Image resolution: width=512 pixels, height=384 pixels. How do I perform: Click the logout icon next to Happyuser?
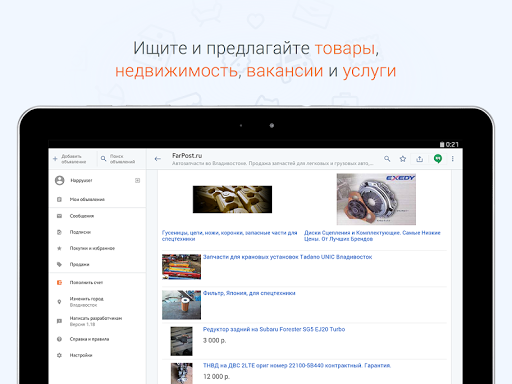coord(137,180)
